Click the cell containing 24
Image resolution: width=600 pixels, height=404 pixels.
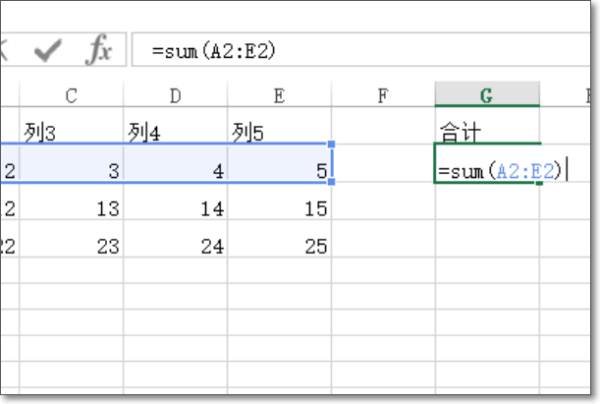[175, 246]
